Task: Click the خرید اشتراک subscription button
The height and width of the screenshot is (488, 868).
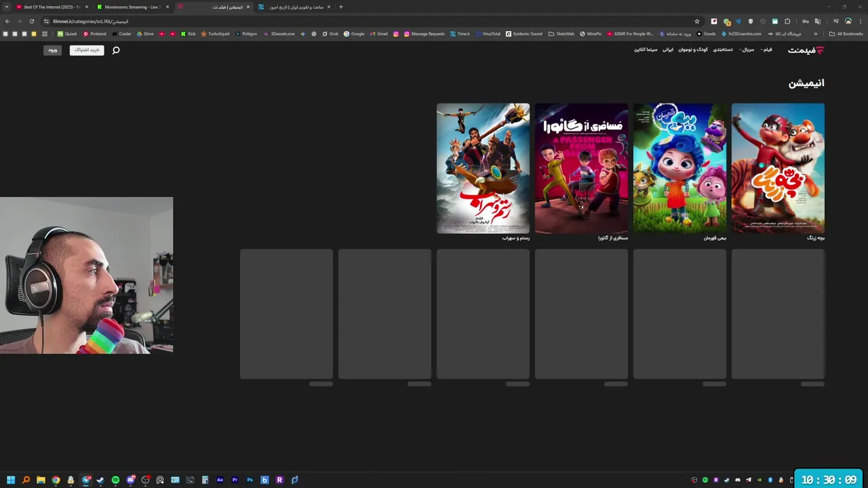Action: (x=87, y=50)
